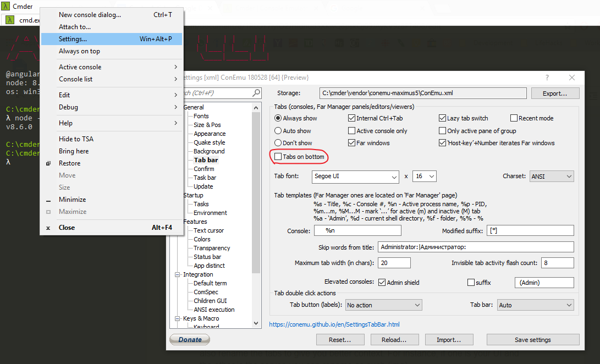Toggle Host-key+Number iterates Far windows
The height and width of the screenshot is (364, 600).
[442, 143]
